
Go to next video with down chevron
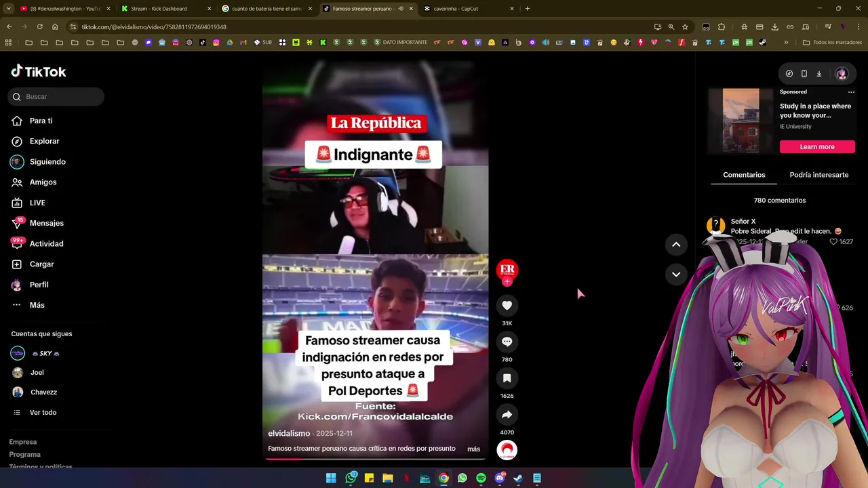[676, 274]
